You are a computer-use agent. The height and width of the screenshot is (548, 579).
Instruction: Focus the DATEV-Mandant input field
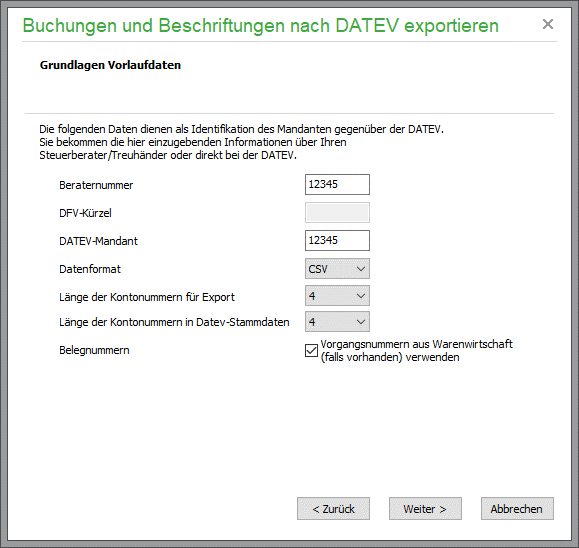[337, 240]
